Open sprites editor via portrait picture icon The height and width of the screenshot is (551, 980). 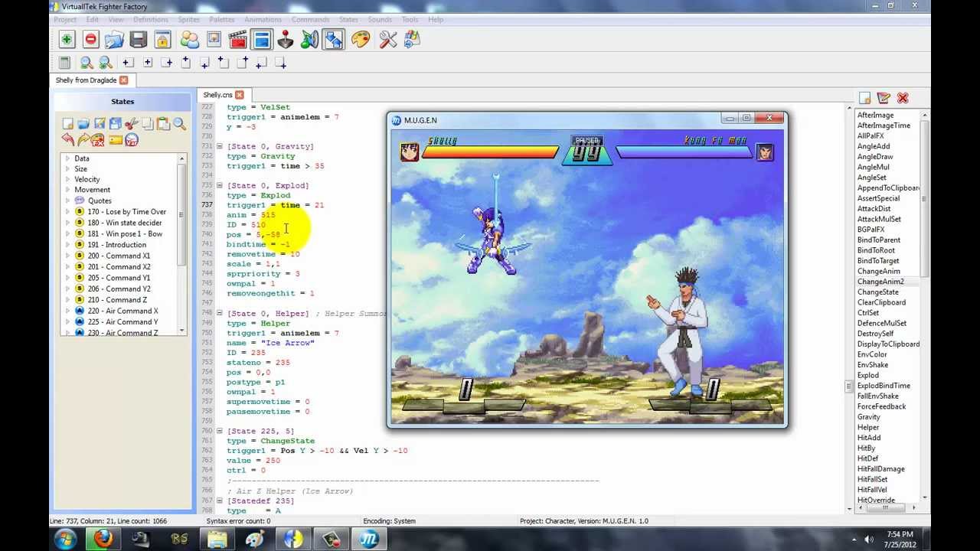tap(214, 39)
